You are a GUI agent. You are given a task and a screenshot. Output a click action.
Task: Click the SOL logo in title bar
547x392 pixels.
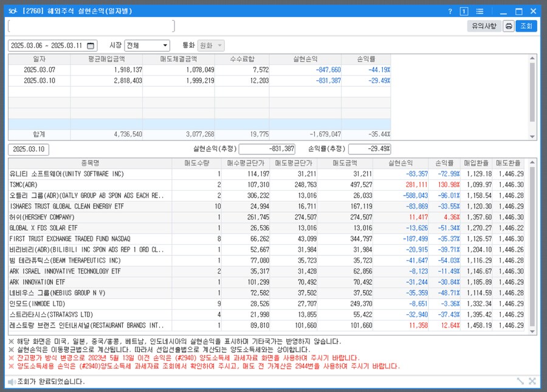tap(13, 11)
